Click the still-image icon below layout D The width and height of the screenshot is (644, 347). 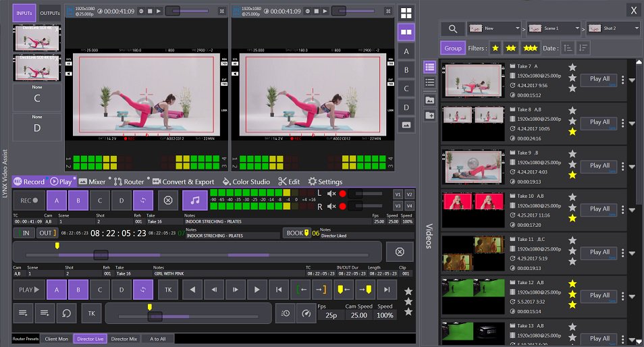[406, 125]
